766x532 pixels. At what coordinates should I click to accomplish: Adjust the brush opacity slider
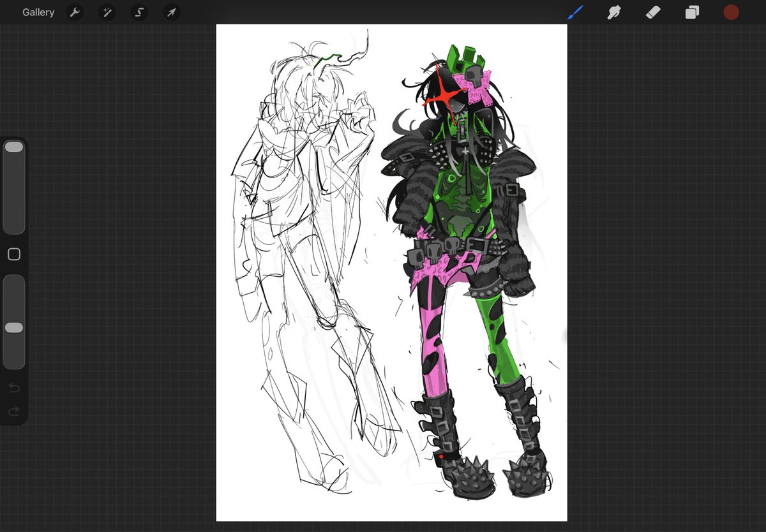tap(14, 321)
